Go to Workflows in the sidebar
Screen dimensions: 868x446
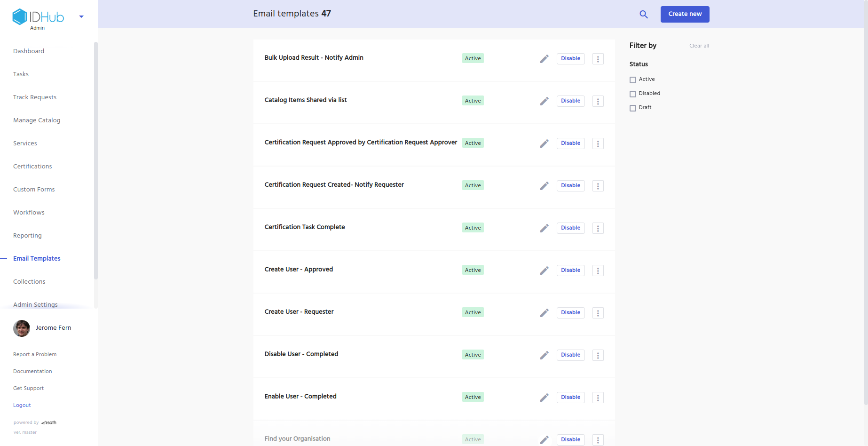click(29, 213)
